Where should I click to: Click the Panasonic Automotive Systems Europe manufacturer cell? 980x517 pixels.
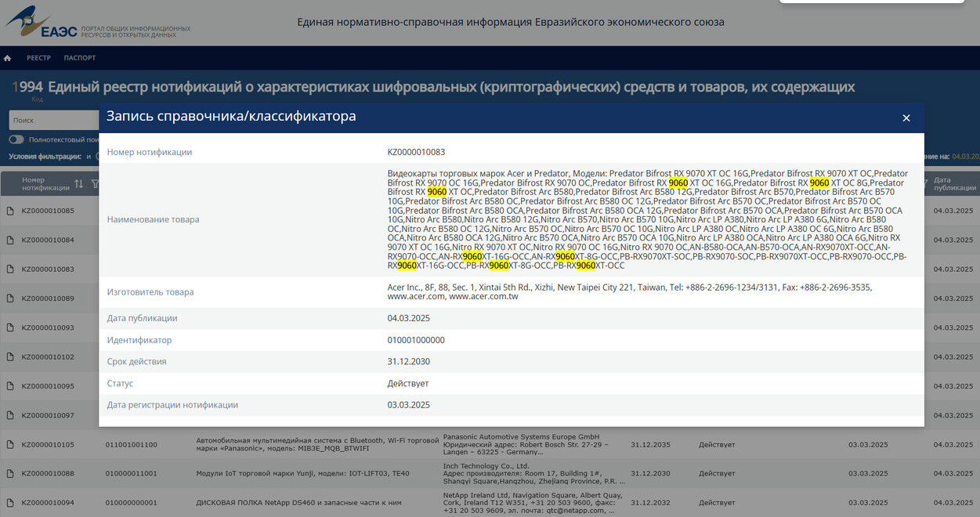point(525,444)
